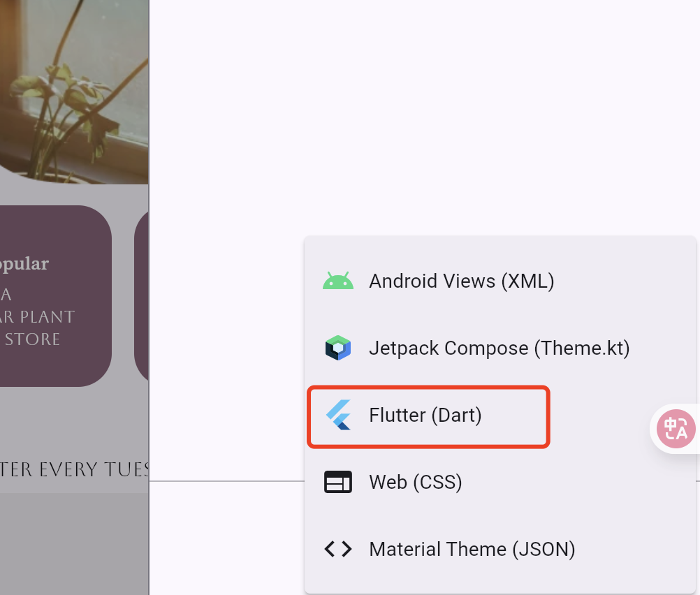Screen dimensions: 700x595
Task: Select Flutter (Dart) from export menu
Action: [500, 415]
